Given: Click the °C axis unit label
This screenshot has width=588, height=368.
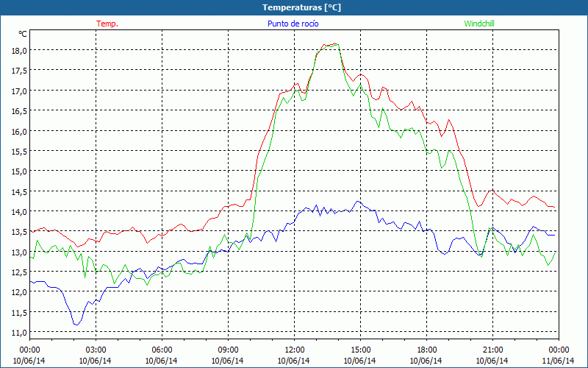Looking at the screenshot, I should pos(23,34).
